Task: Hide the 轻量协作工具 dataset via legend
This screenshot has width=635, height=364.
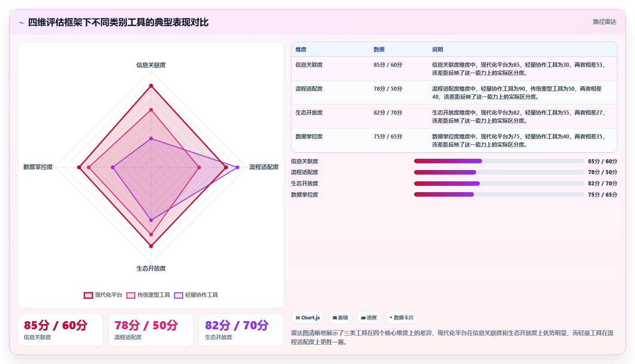Action: [196, 295]
